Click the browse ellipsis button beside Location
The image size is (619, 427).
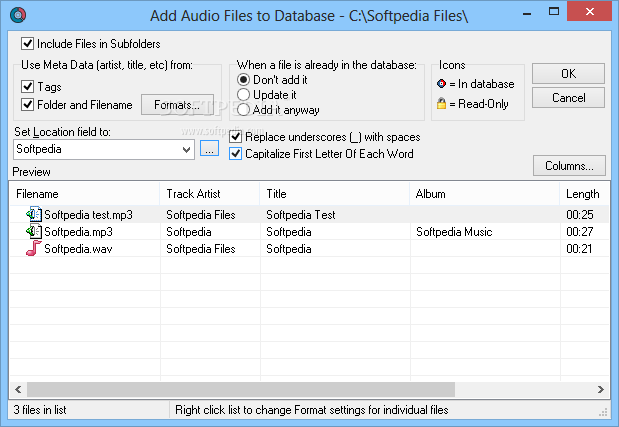209,148
